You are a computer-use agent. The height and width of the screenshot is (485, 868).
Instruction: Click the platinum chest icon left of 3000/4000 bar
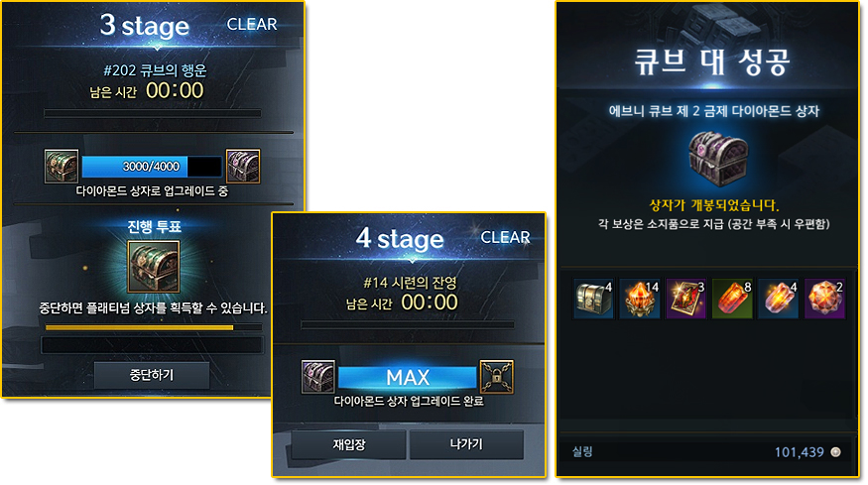click(62, 166)
